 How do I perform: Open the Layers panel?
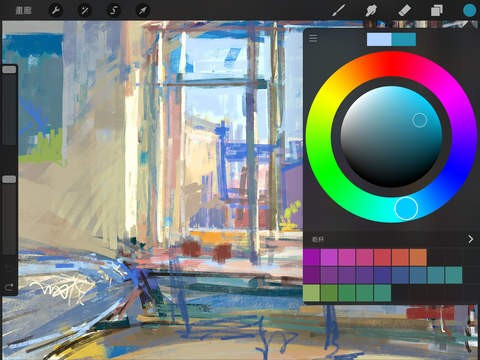[x=437, y=10]
